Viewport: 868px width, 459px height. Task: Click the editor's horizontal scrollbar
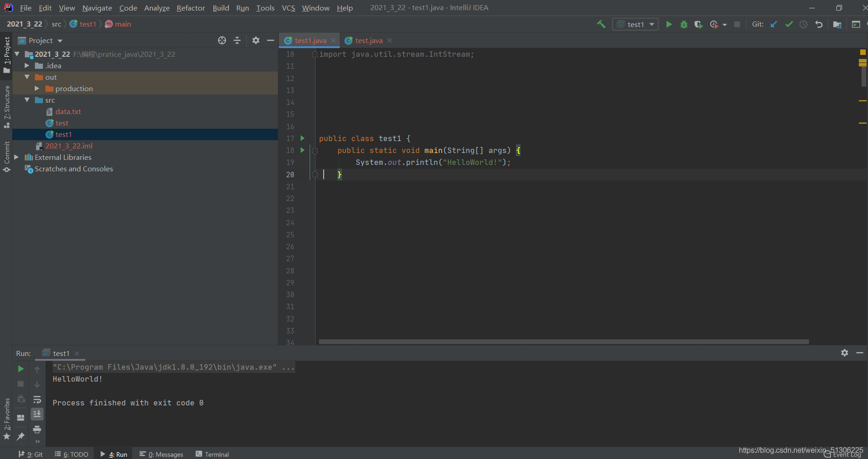pyautogui.click(x=563, y=342)
